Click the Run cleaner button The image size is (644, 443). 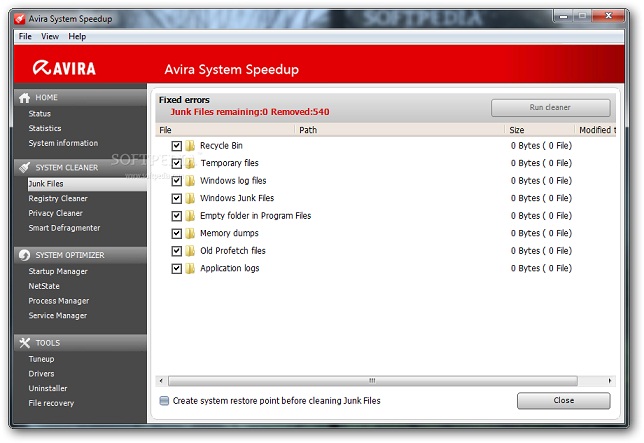[x=550, y=108]
